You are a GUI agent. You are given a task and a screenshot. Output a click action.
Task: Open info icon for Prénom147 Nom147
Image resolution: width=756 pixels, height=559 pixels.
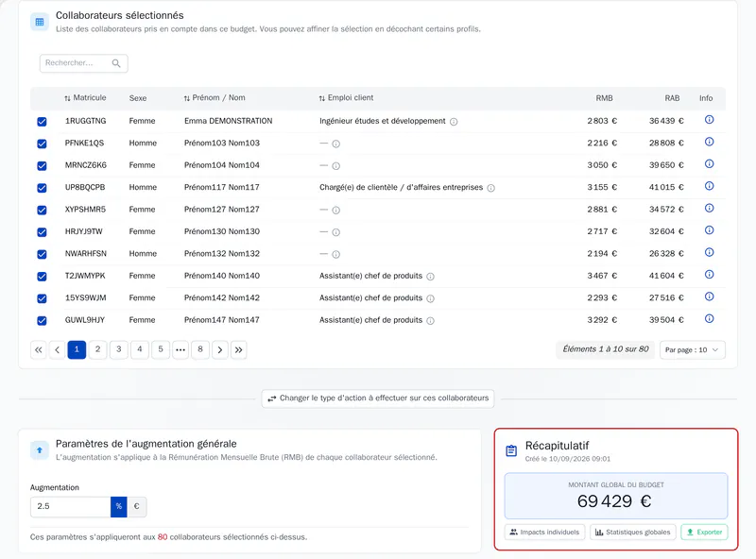pos(709,319)
